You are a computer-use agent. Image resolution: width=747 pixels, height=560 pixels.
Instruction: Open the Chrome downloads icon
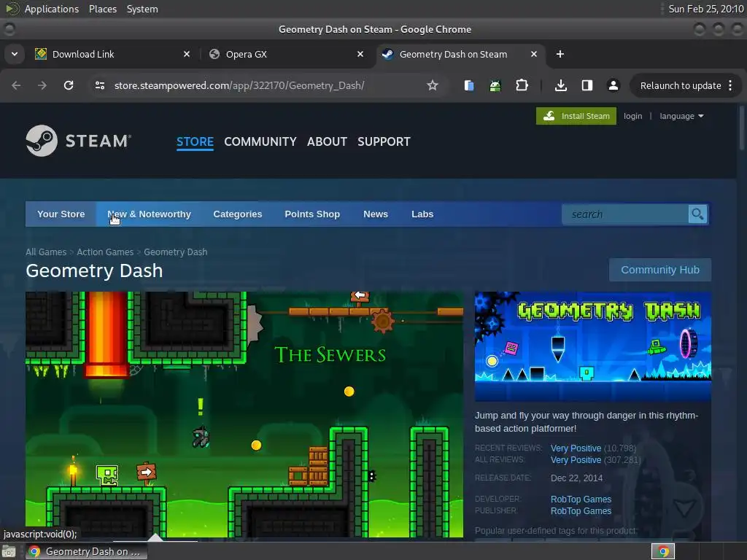pos(561,85)
